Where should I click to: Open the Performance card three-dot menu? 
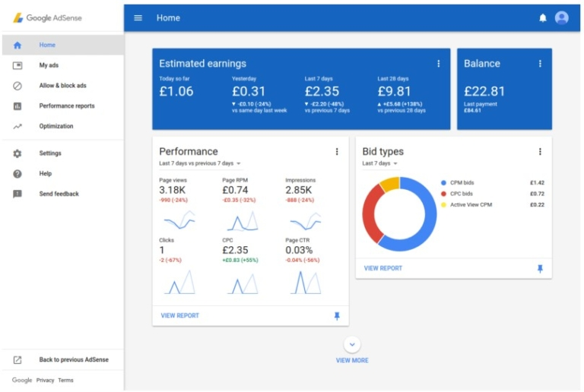tap(337, 152)
